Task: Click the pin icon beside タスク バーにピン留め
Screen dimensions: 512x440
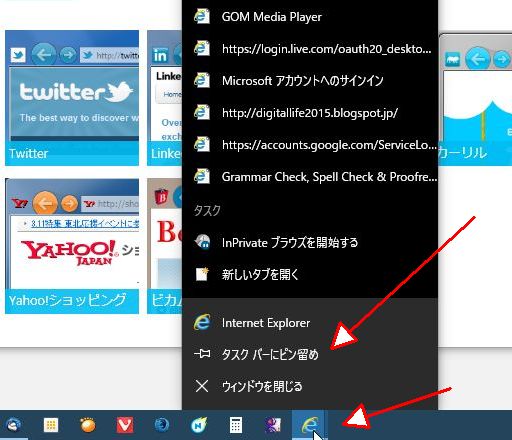Action: pyautogui.click(x=202, y=354)
